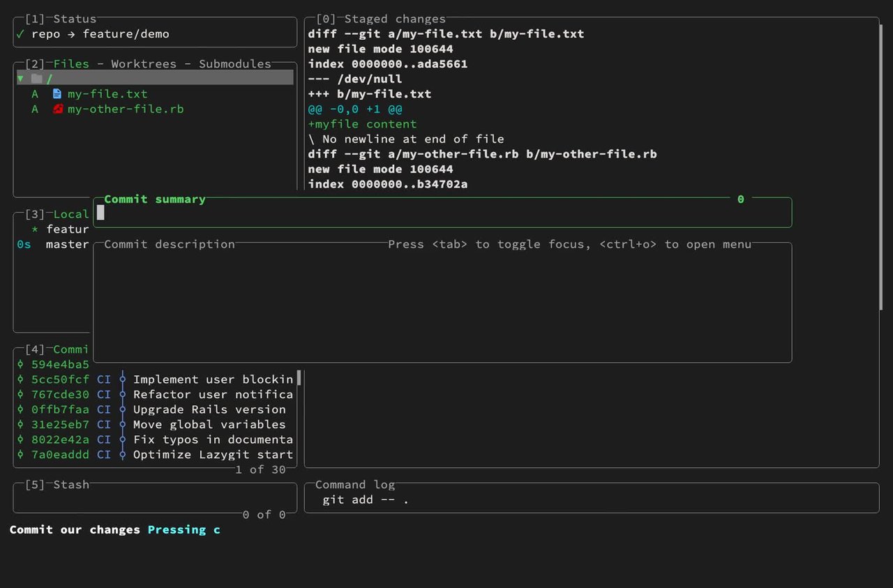Select commit hash 594e4ba5
The image size is (893, 588).
click(60, 364)
